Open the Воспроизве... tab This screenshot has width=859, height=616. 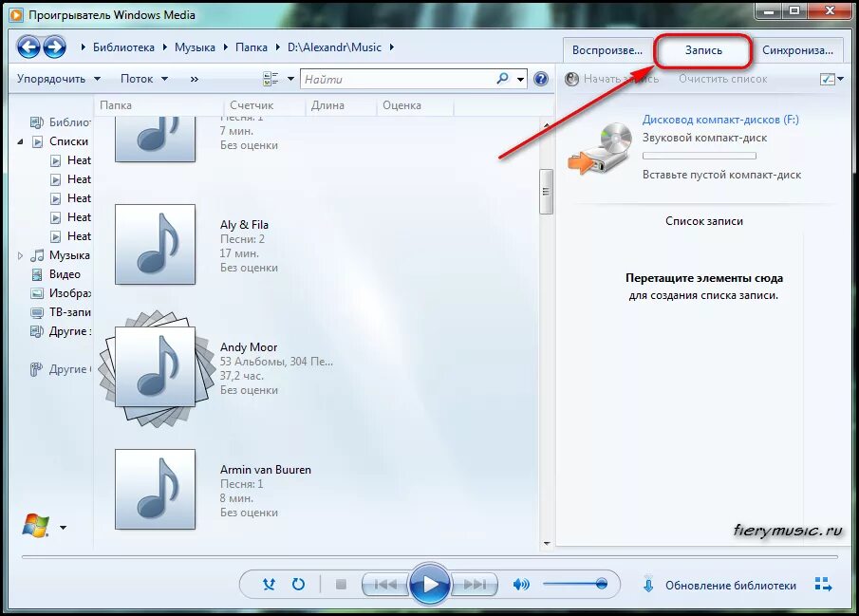(x=607, y=50)
